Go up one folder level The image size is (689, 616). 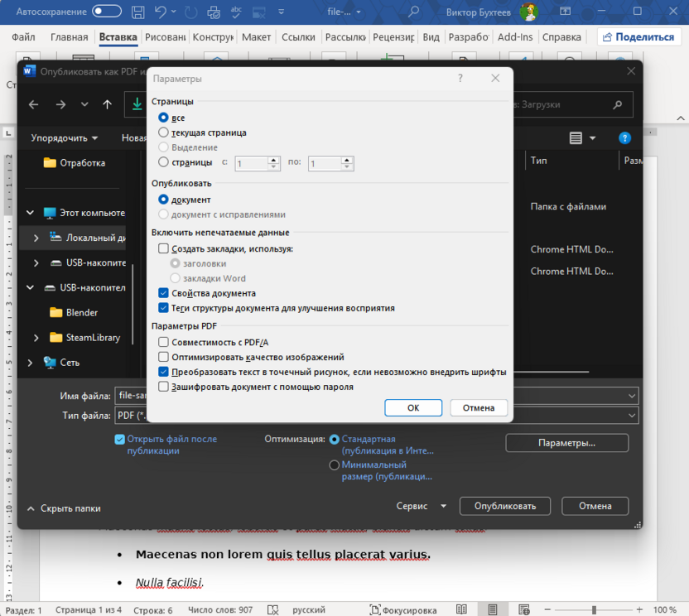107,104
